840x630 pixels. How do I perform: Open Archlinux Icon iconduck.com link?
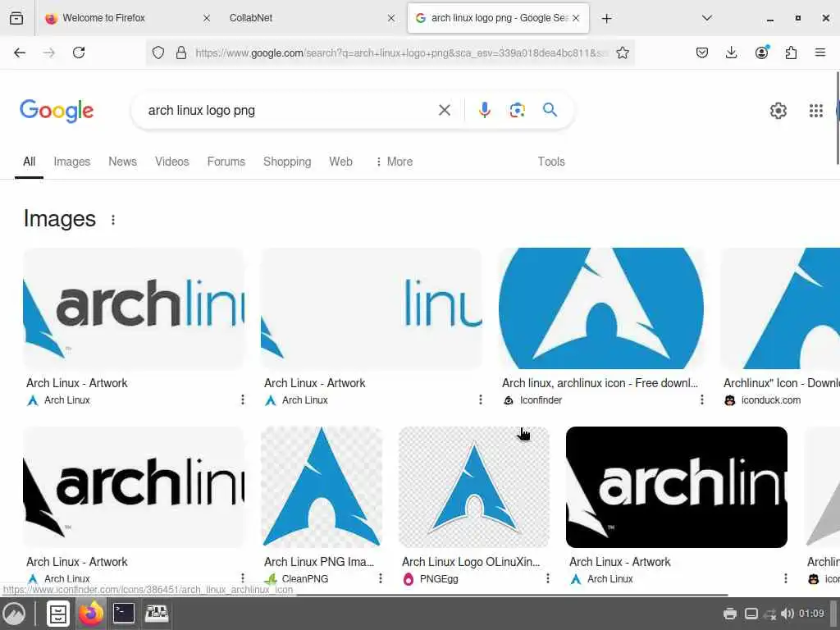pos(782,383)
